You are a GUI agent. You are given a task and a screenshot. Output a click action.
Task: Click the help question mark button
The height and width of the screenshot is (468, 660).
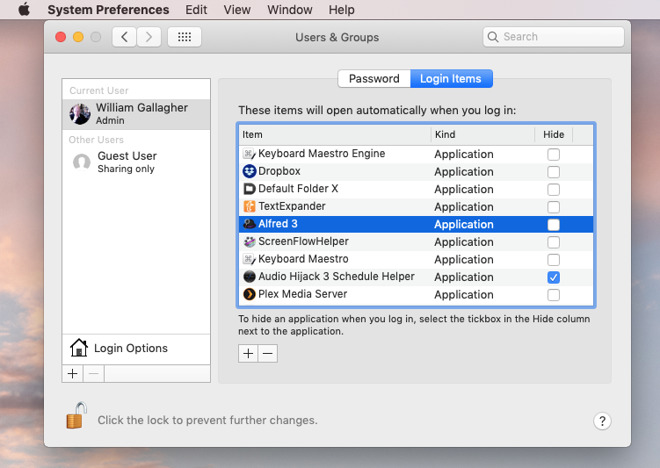[x=602, y=421]
